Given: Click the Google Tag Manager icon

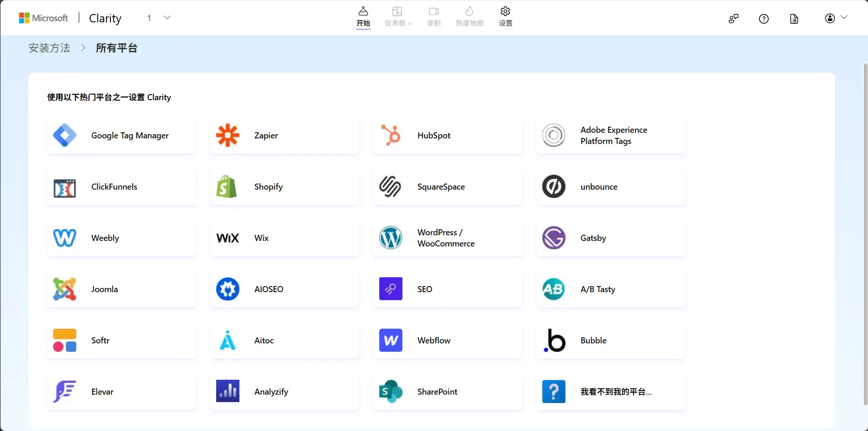Looking at the screenshot, I should click(65, 136).
